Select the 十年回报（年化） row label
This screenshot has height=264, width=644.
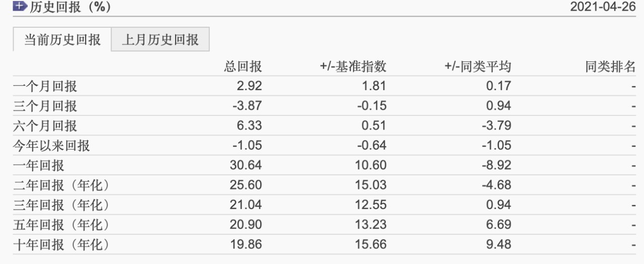[61, 244]
